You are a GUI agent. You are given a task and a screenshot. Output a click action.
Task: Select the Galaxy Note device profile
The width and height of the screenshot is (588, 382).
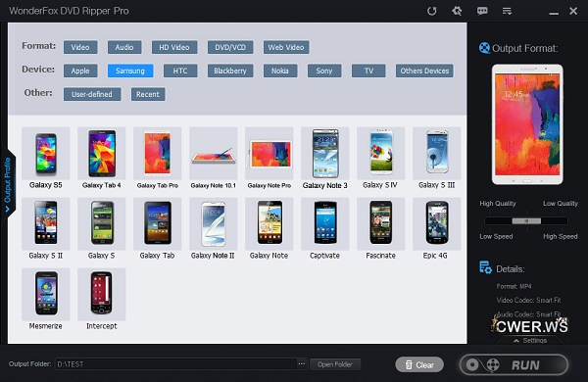click(269, 228)
